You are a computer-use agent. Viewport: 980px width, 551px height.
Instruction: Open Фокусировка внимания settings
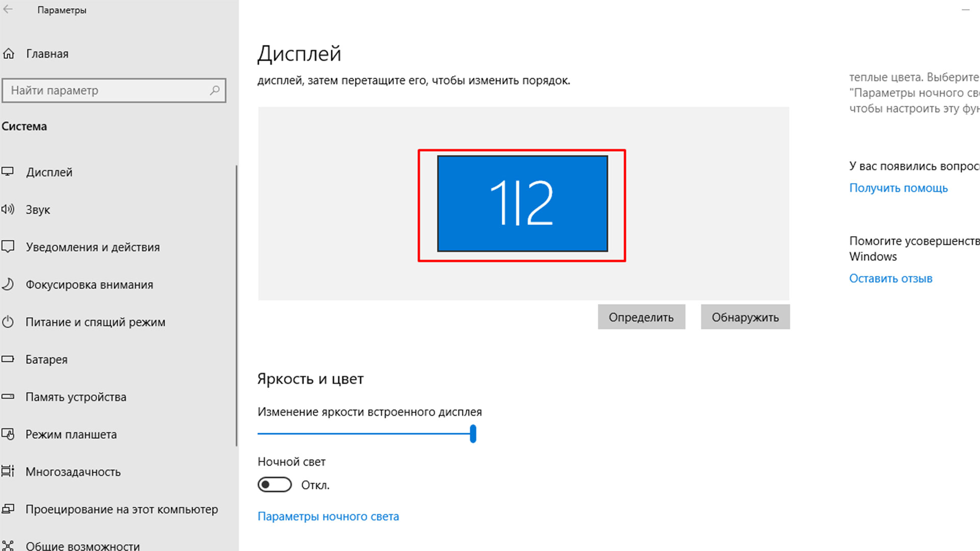coord(89,285)
